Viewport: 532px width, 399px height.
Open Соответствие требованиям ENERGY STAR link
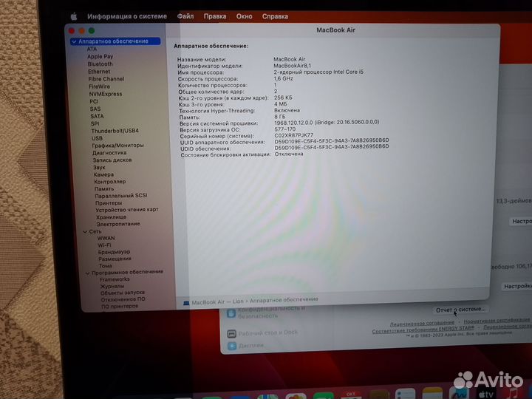point(423,330)
